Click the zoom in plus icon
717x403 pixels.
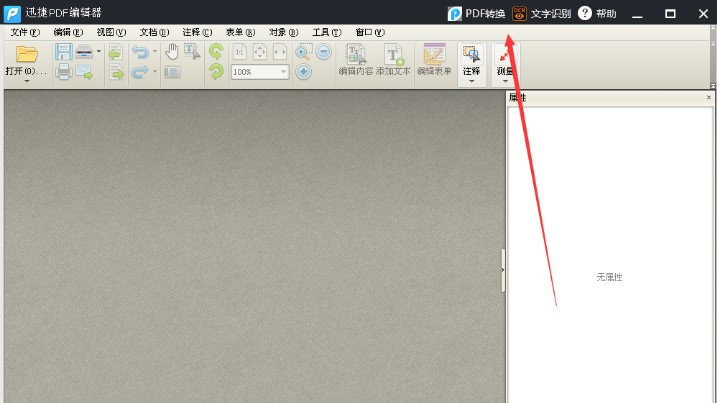pos(304,72)
